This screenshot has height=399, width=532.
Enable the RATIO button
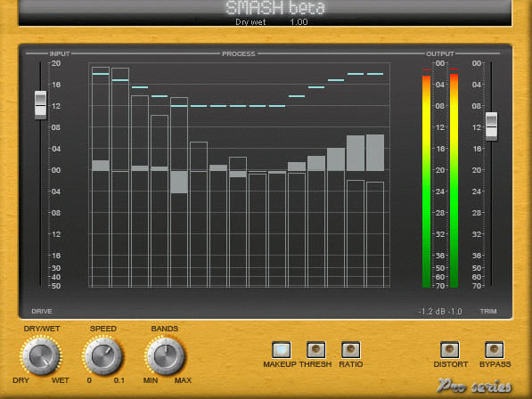pos(350,349)
